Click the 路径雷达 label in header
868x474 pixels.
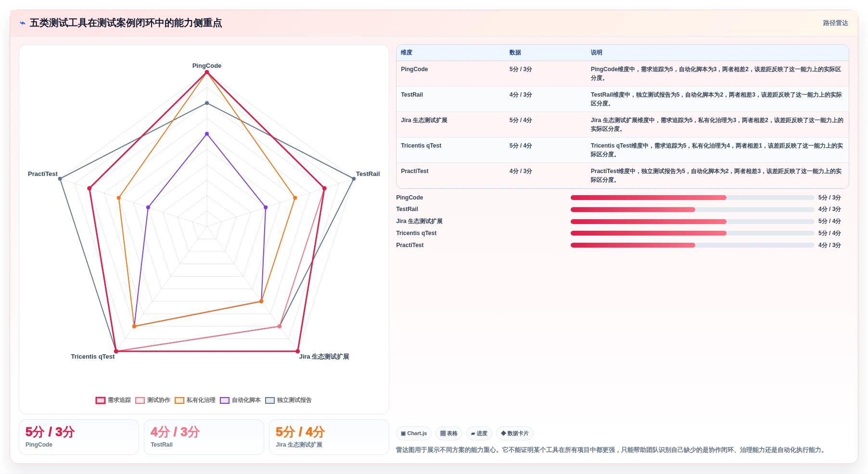[835, 23]
